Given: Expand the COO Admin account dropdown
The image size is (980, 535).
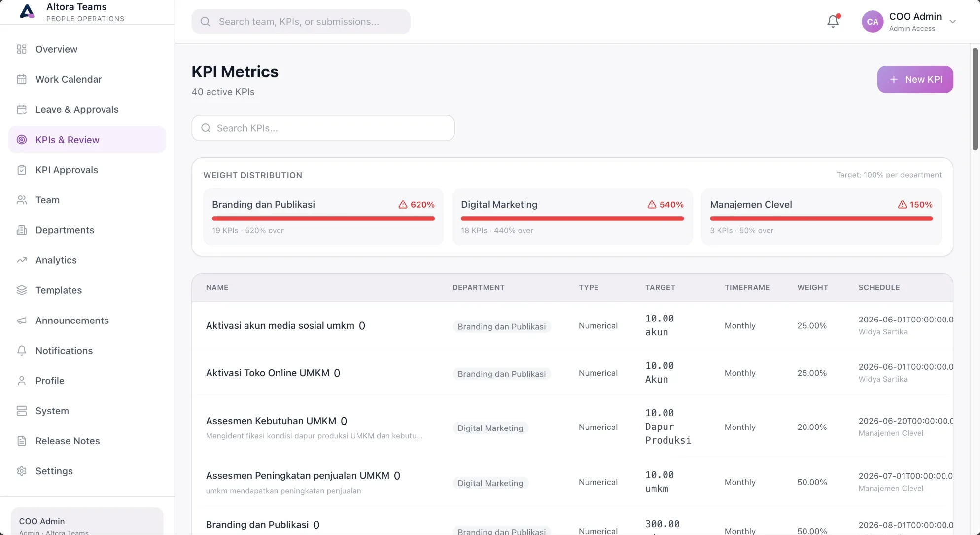Looking at the screenshot, I should pyautogui.click(x=953, y=21).
